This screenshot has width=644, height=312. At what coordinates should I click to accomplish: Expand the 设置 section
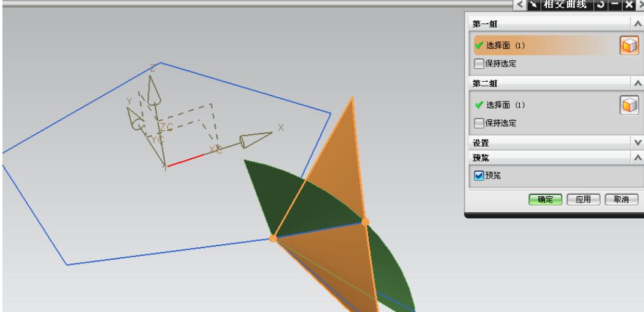click(635, 142)
